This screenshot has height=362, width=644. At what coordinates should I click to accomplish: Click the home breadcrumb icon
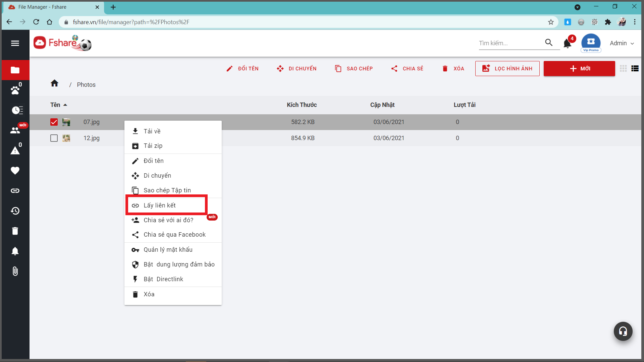pos(54,83)
